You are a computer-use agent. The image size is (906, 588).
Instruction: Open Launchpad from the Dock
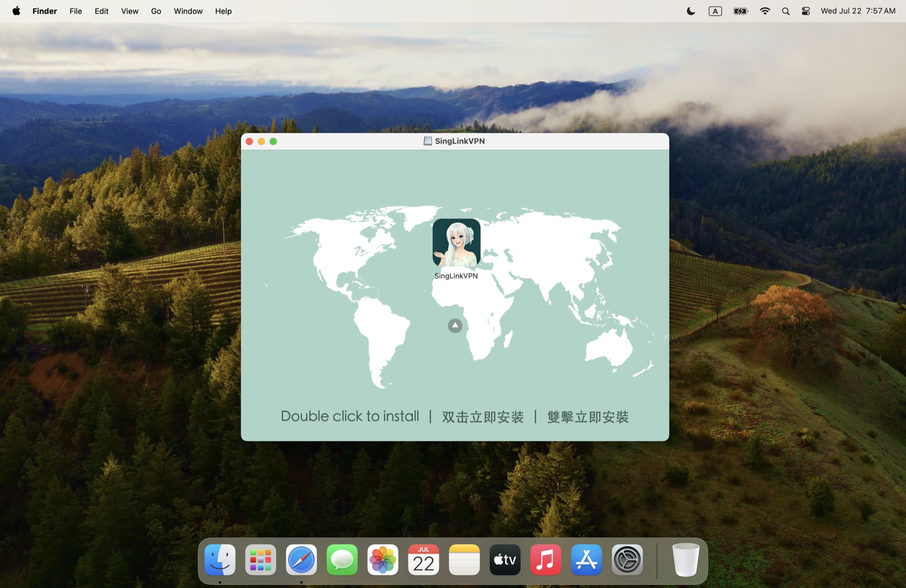coord(260,560)
